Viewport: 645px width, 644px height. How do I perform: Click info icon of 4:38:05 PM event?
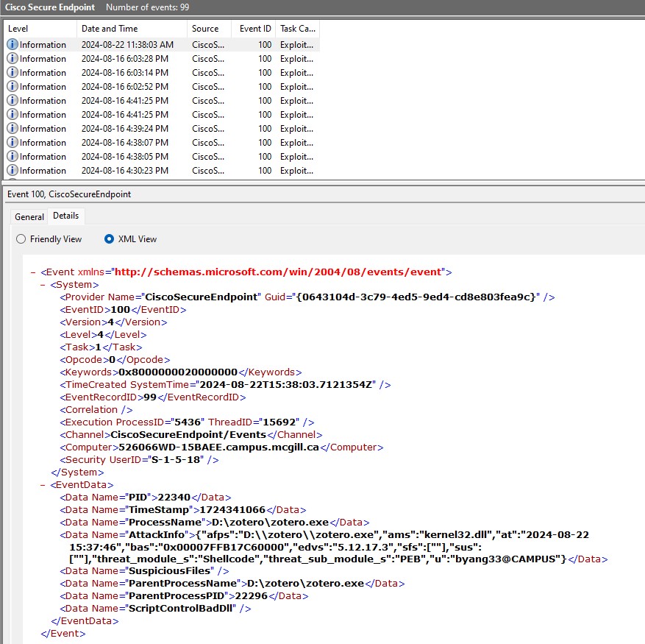[13, 156]
